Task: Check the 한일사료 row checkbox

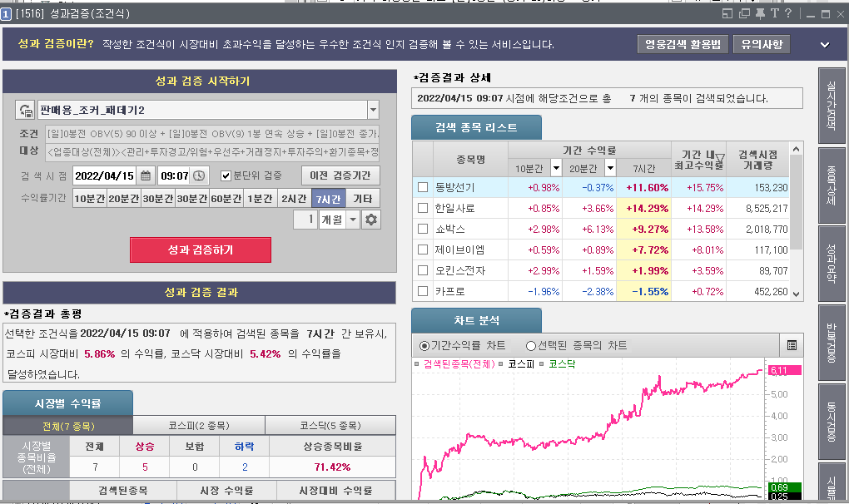Action: pos(423,208)
